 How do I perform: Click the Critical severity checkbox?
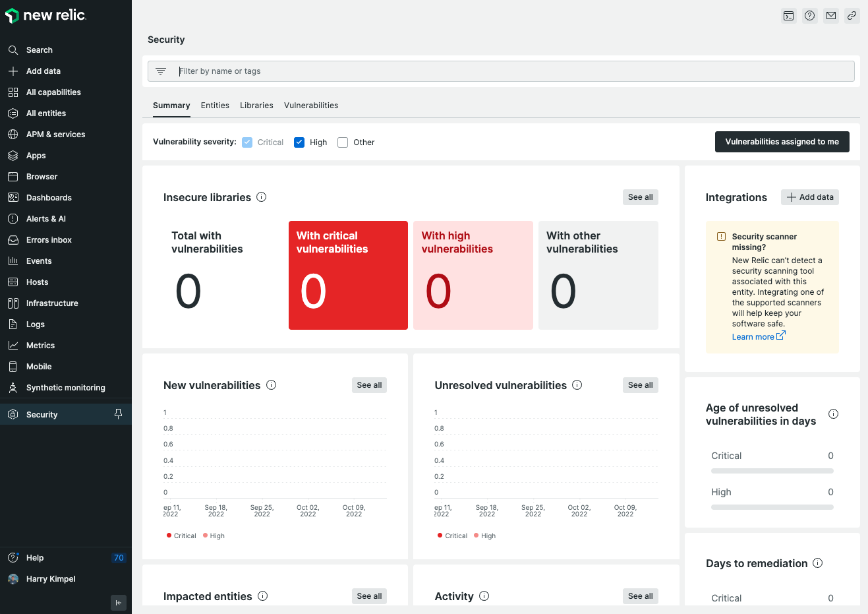[246, 142]
